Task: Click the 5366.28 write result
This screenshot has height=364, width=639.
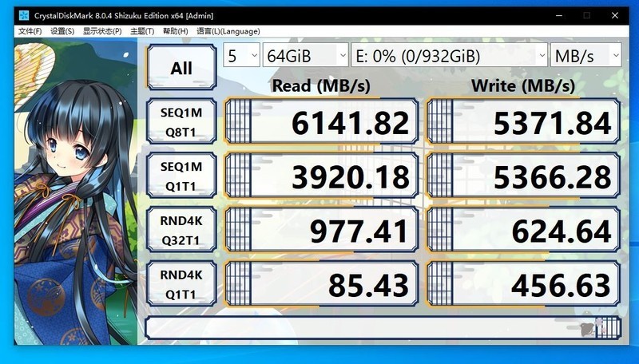Action: (x=524, y=176)
